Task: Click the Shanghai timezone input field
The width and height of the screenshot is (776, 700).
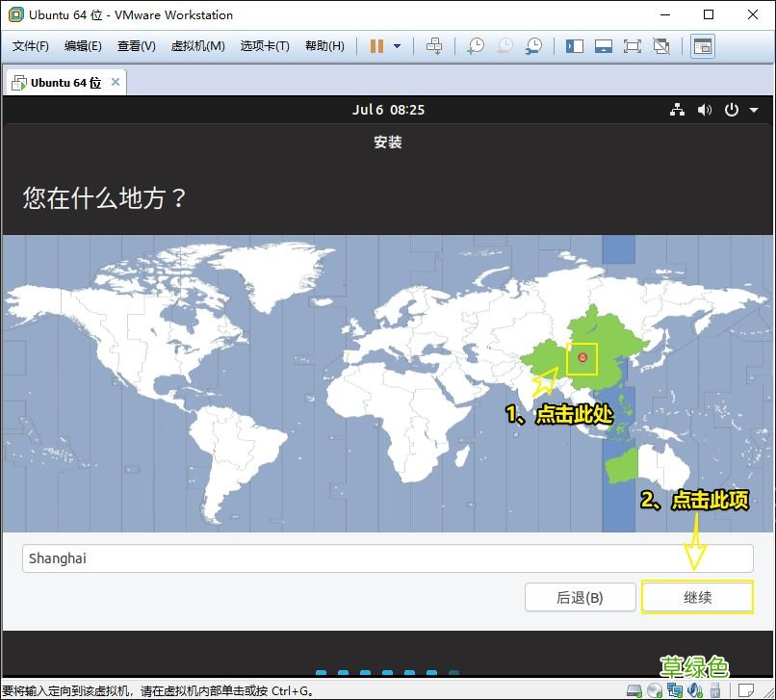Action: (x=387, y=558)
